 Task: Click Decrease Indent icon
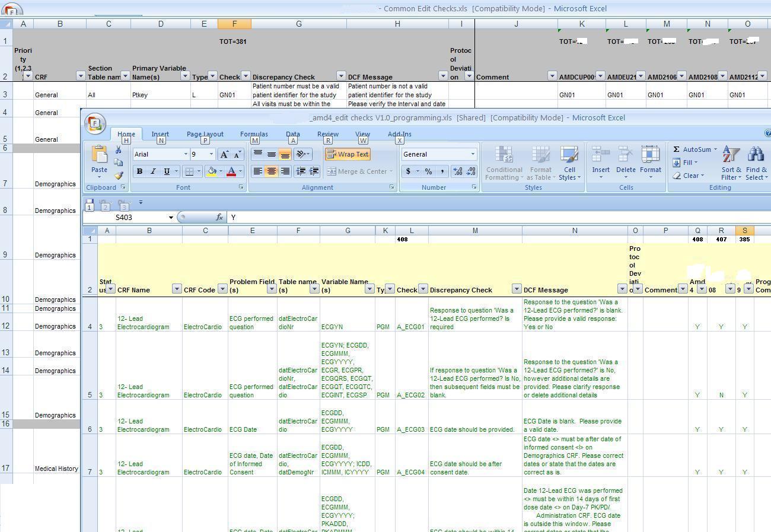click(301, 171)
